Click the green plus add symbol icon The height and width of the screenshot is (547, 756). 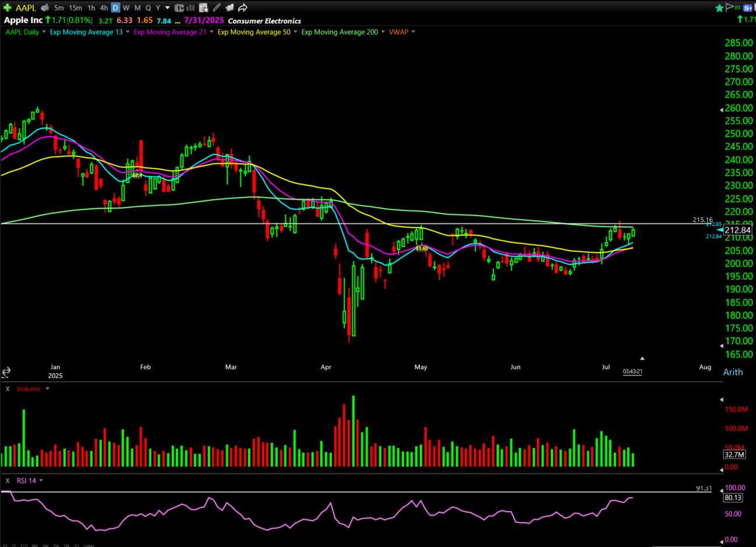point(7,8)
